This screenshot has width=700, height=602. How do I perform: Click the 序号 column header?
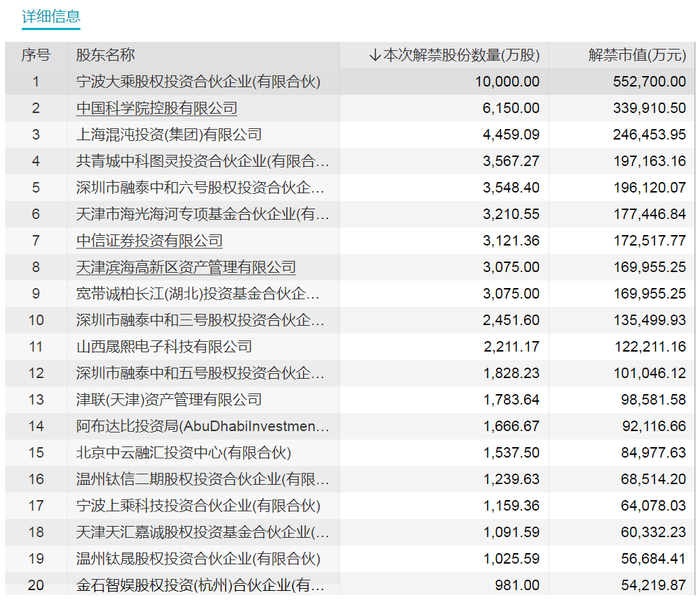(36, 55)
